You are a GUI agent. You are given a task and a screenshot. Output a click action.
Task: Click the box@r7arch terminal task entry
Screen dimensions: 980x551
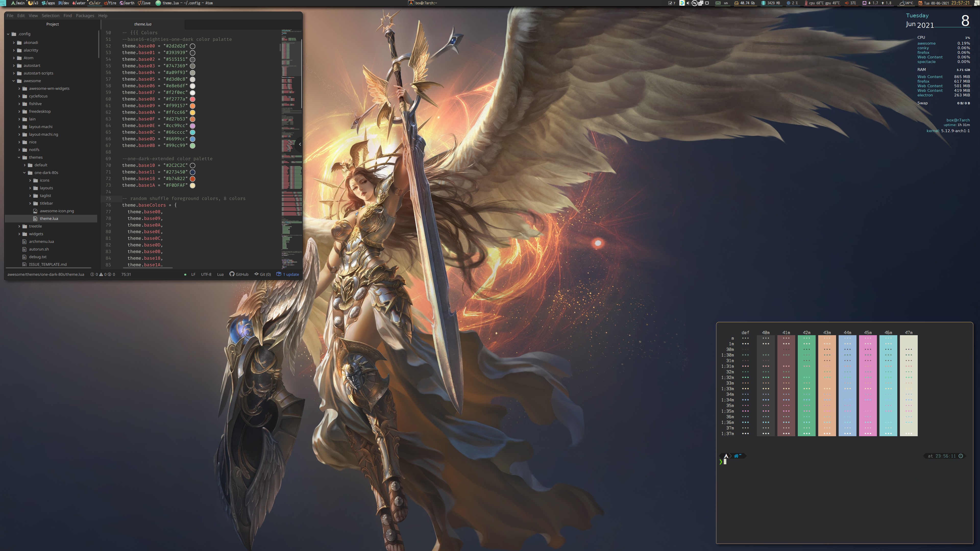[423, 3]
